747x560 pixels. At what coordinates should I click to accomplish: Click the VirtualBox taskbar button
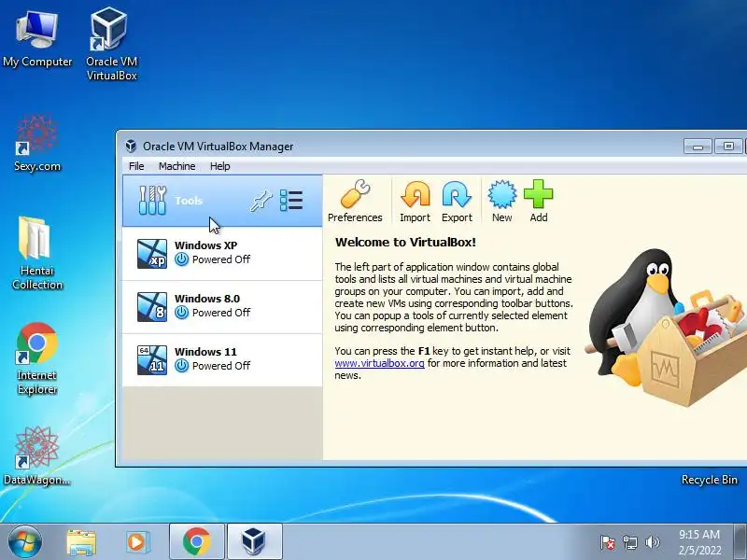click(254, 541)
